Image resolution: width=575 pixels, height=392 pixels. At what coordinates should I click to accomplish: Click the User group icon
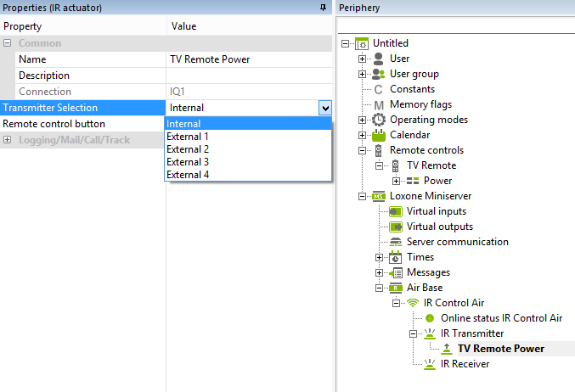(379, 74)
